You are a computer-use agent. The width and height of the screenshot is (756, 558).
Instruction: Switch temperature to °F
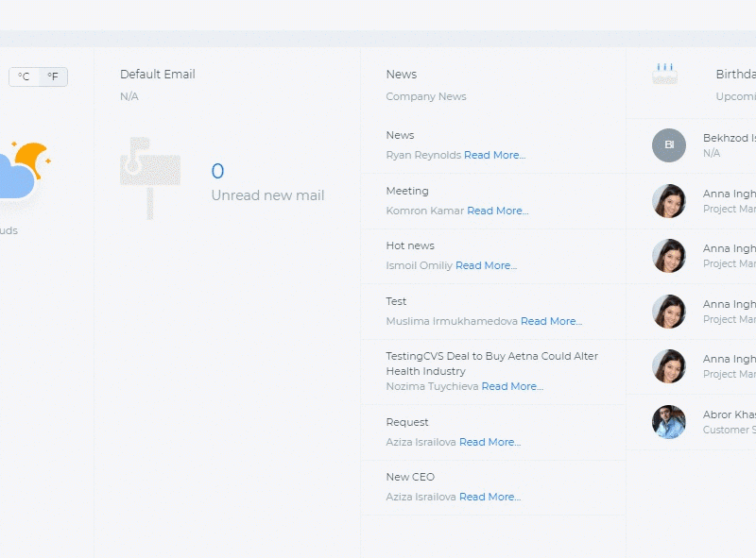point(53,76)
